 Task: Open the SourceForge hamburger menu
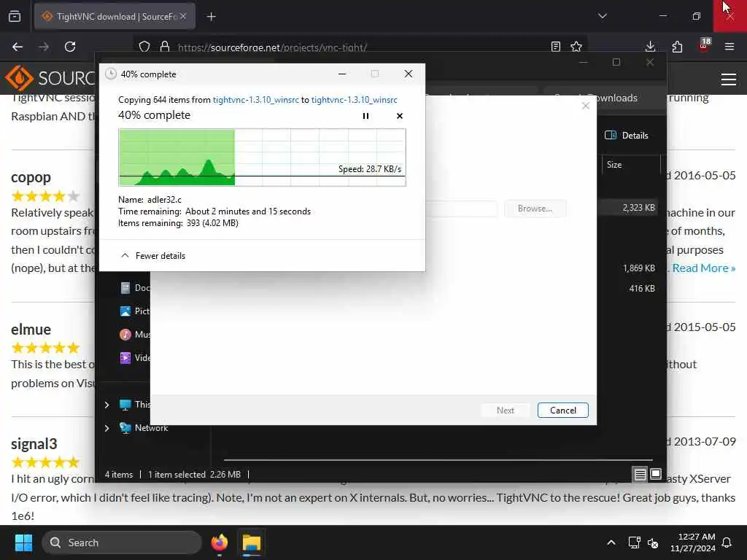point(729,79)
